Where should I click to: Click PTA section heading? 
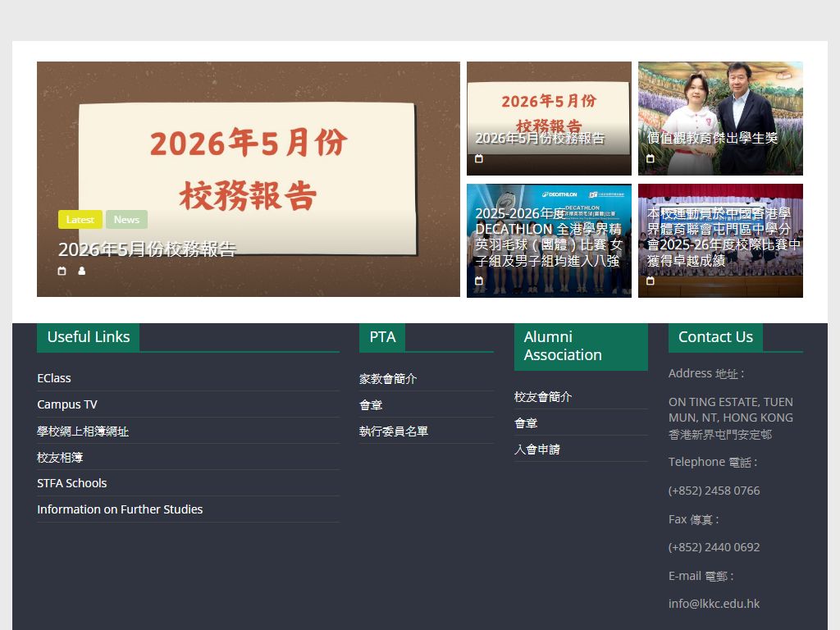click(x=382, y=337)
